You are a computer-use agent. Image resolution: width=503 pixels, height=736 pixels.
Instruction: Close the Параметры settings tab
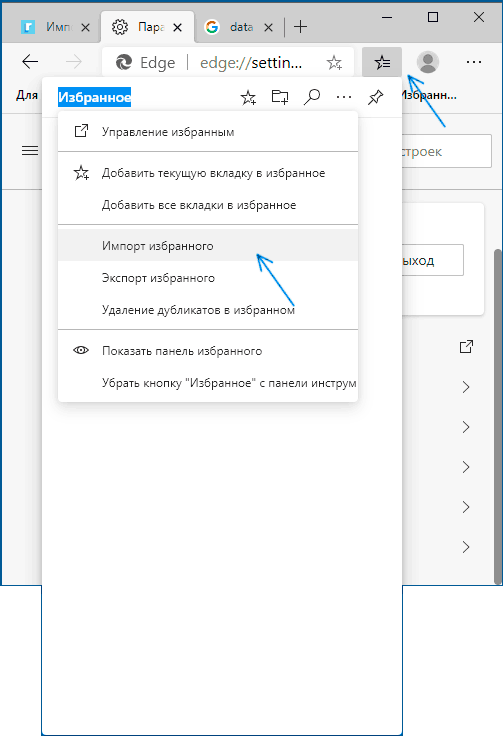tap(177, 28)
